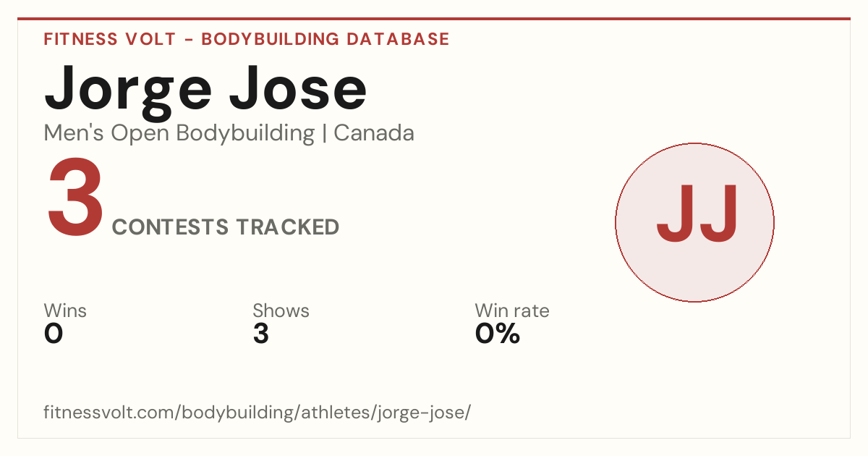Viewport: 868px width, 456px height.
Task: Click the large red number 3
Action: (75, 198)
